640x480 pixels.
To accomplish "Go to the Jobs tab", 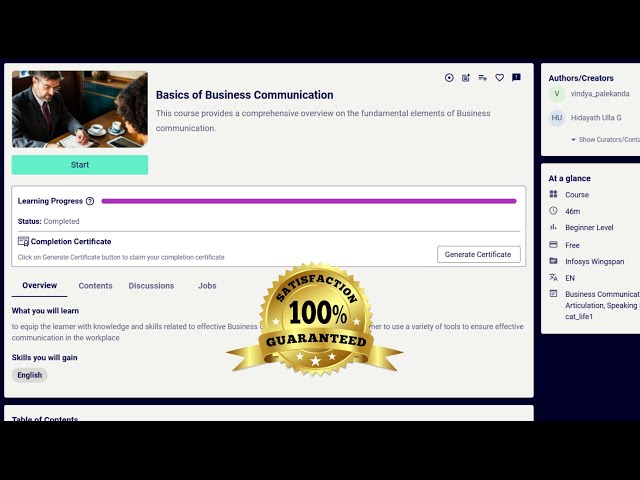I will (x=207, y=286).
